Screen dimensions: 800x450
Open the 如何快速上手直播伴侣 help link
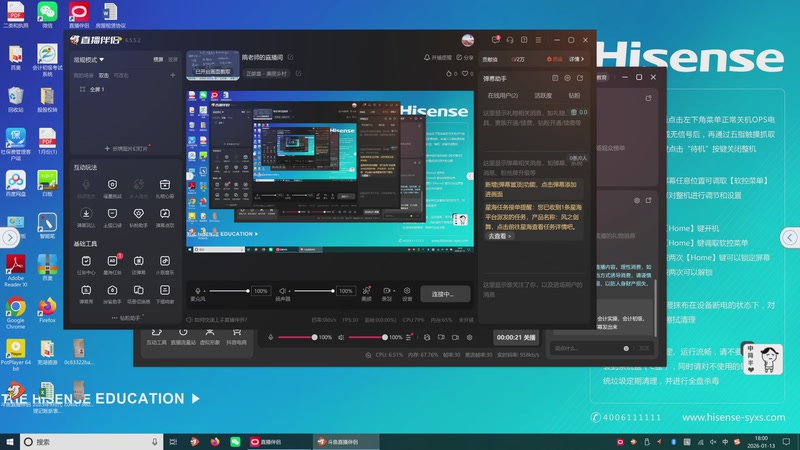click(x=217, y=320)
